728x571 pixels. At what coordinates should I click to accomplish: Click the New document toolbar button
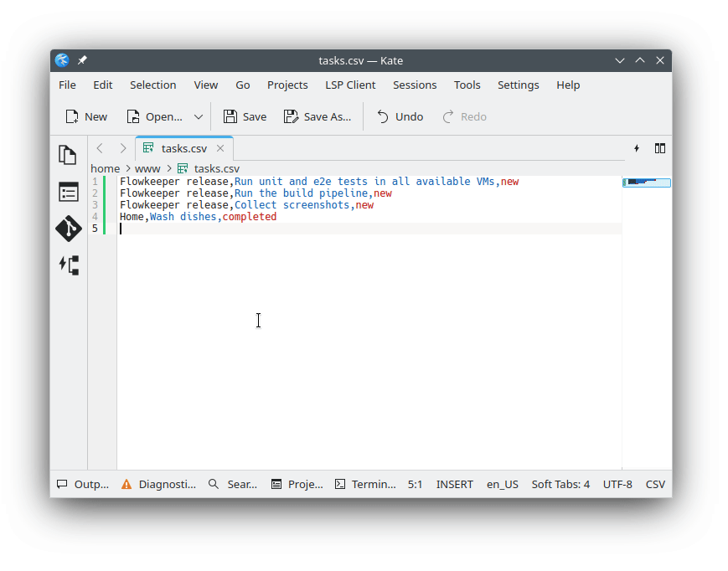pyautogui.click(x=87, y=117)
